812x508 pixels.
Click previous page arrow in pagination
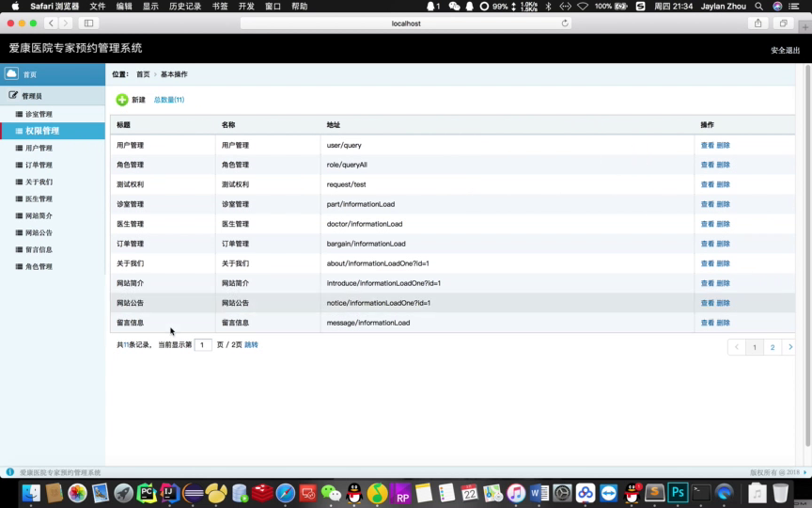pyautogui.click(x=737, y=347)
